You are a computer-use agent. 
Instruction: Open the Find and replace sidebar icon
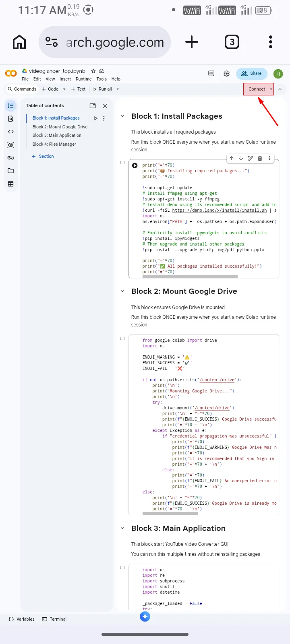(x=11, y=119)
